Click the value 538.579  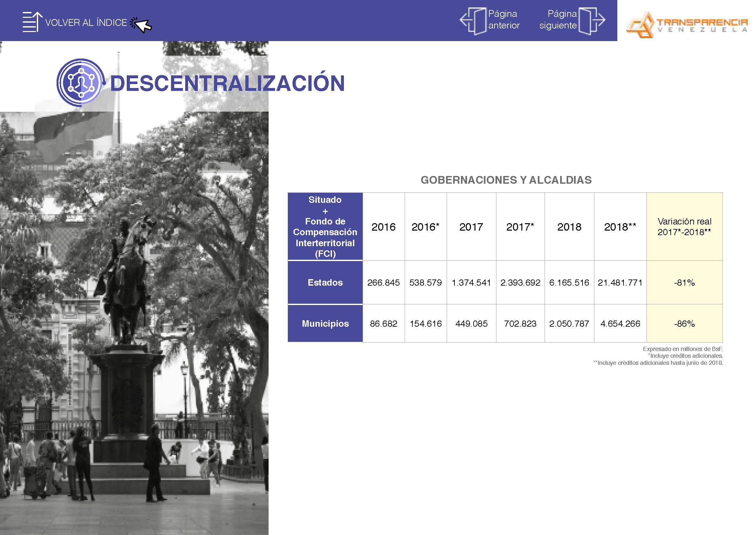tap(425, 283)
